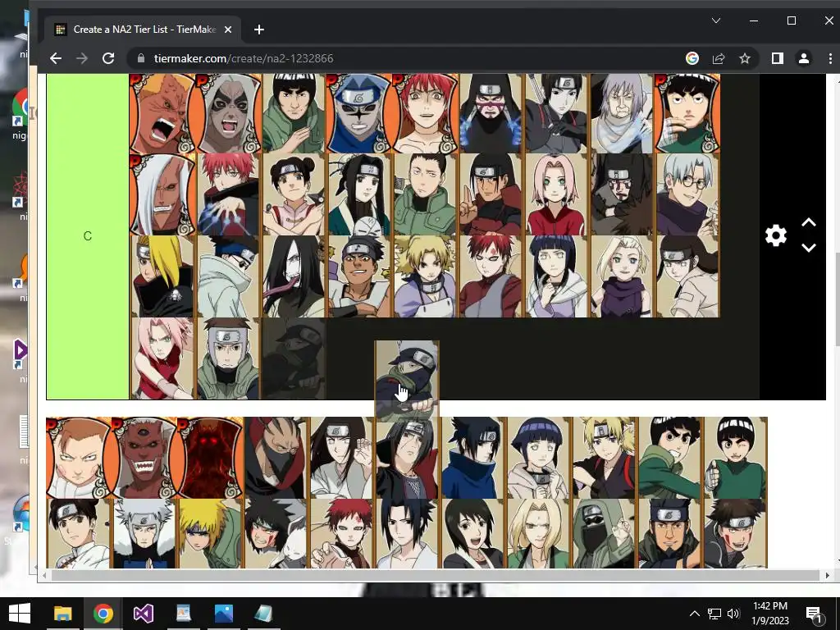The image size is (840, 630).
Task: Click the horizontal page scrollbar
Action: click(435, 575)
